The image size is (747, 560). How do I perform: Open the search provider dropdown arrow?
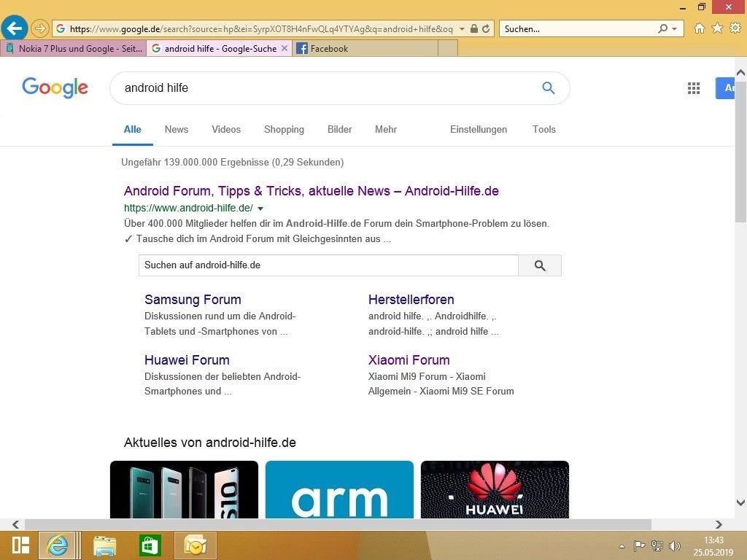(675, 29)
